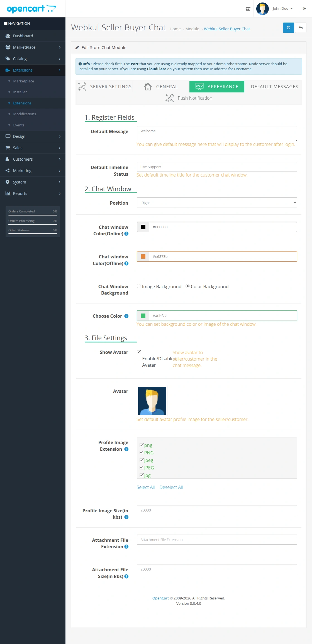Image resolution: width=312 pixels, height=644 pixels.
Task: Click the Attachment File Extension field
Action: click(x=217, y=540)
